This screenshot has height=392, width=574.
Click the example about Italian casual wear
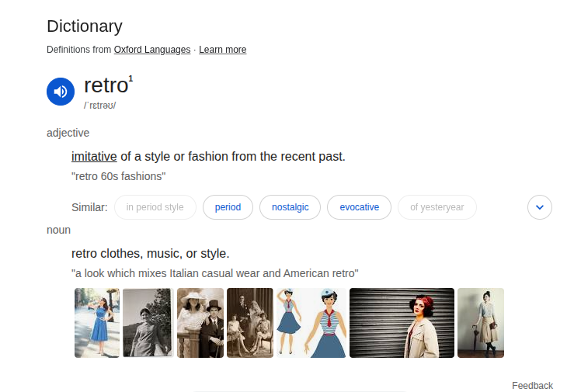[x=215, y=273]
